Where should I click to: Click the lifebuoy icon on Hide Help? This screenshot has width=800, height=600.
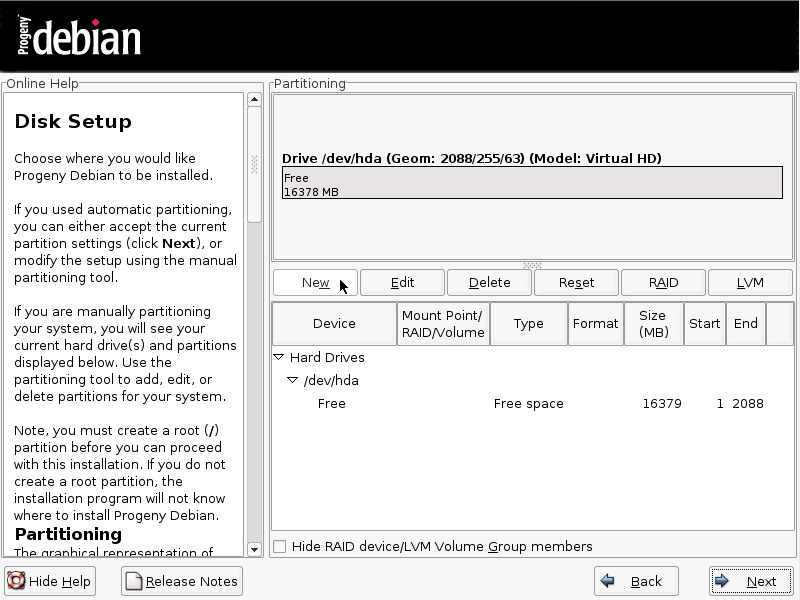tap(17, 581)
